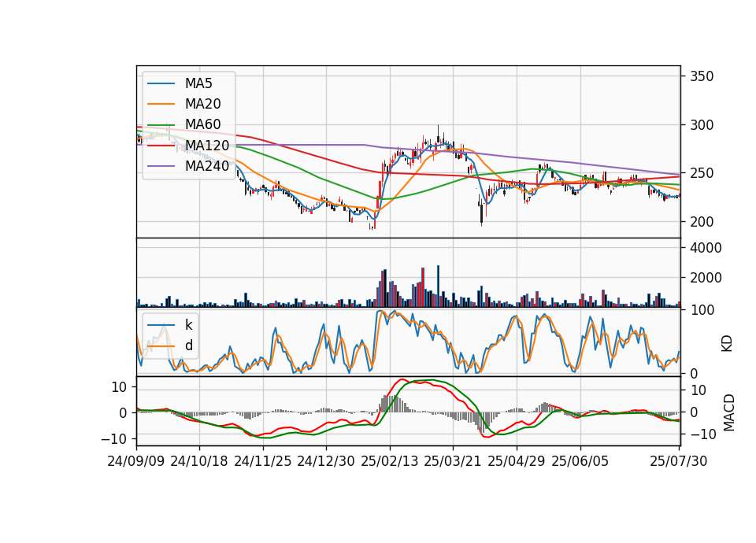Click the left MACD axis 10 tick

pyautogui.click(x=119, y=387)
